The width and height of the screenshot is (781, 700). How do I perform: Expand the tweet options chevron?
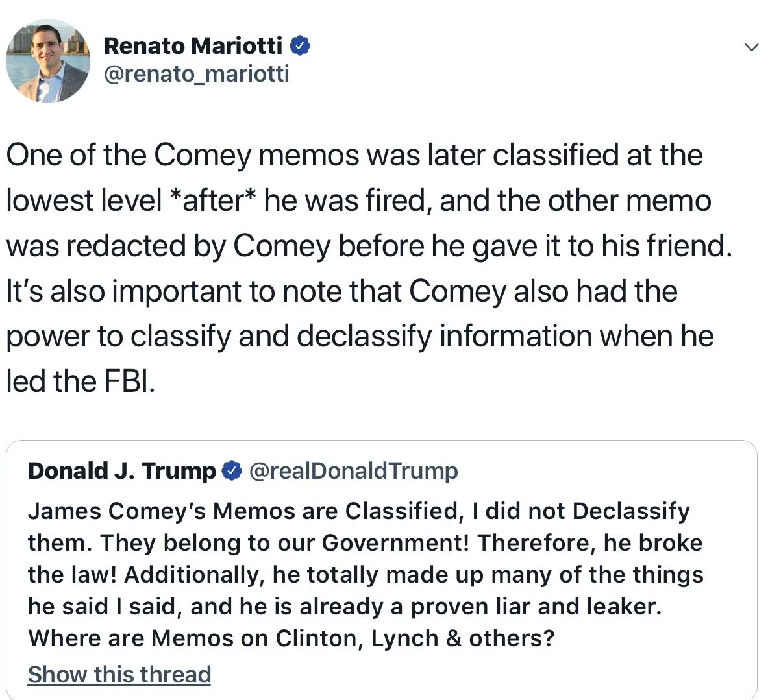click(x=751, y=47)
